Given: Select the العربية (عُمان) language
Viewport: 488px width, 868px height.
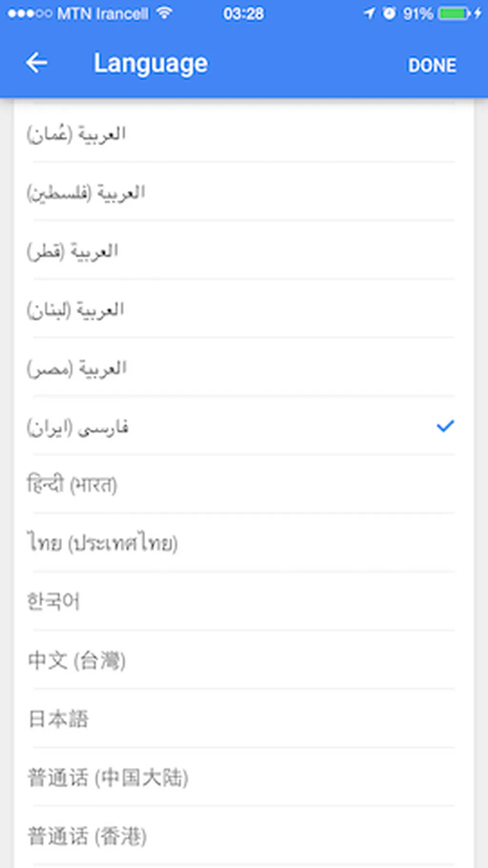Looking at the screenshot, I should click(244, 134).
